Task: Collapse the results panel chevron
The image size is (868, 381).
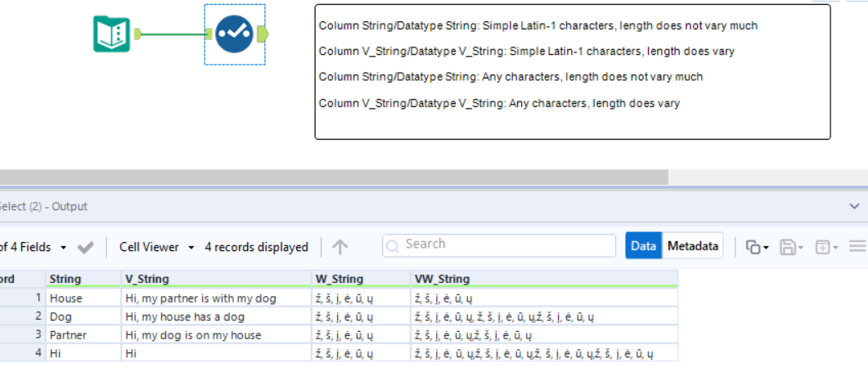Action: (x=855, y=207)
